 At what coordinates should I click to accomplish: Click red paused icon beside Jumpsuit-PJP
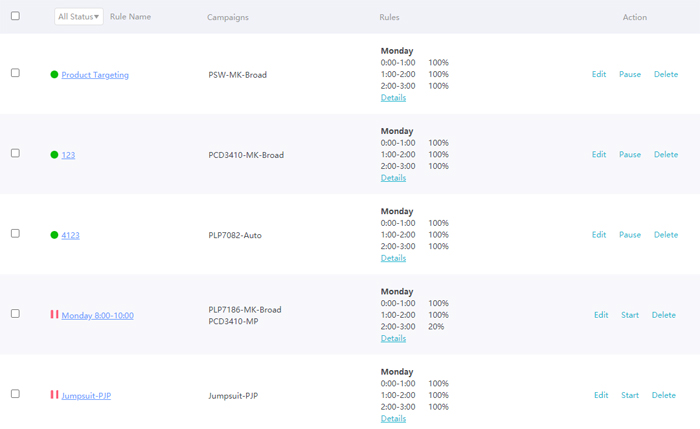(54, 395)
